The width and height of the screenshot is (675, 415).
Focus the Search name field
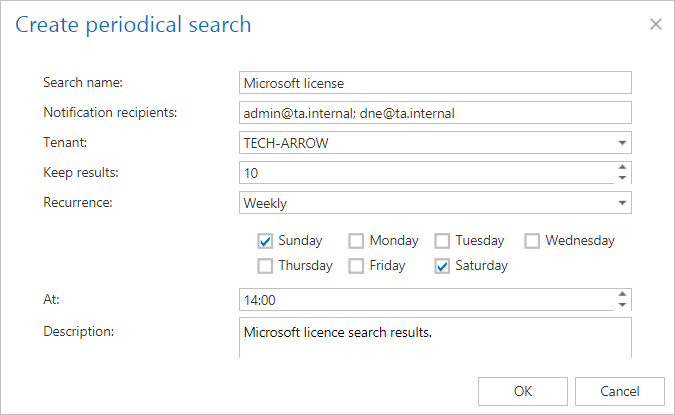point(435,82)
